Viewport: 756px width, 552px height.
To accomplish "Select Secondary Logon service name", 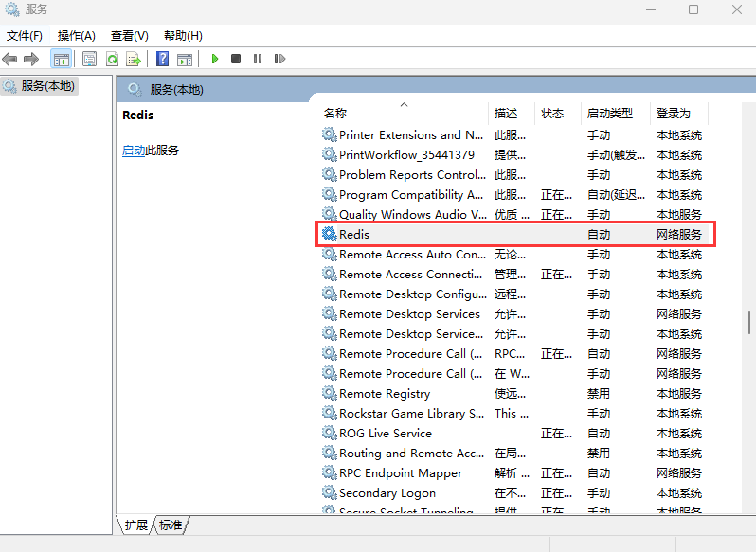I will pyautogui.click(x=387, y=492).
